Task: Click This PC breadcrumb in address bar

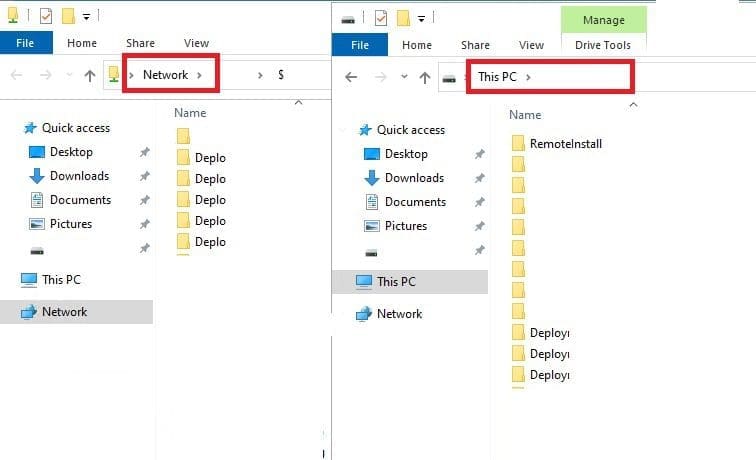Action: (x=497, y=77)
